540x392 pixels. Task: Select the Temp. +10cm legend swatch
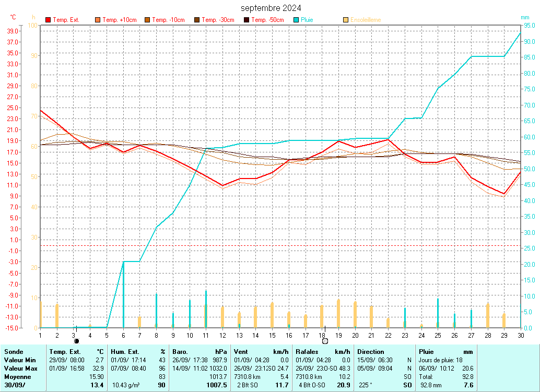pyautogui.click(x=98, y=20)
